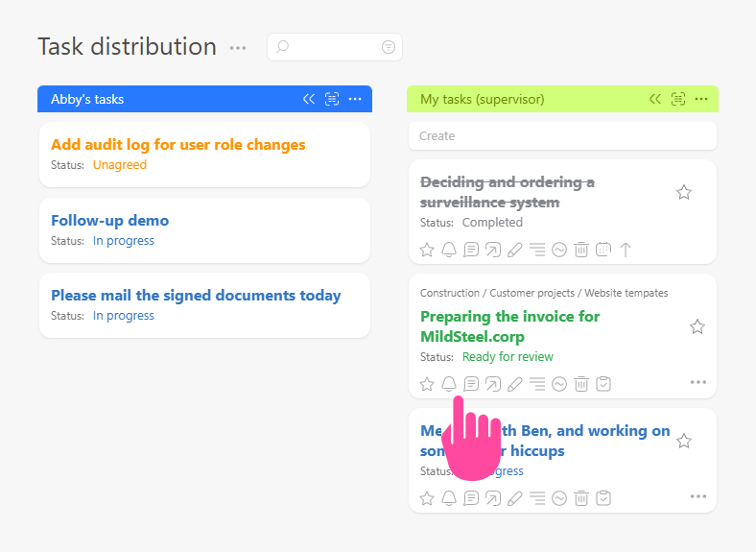Open filter dropdown in search box
The image size is (756, 552).
[389, 47]
